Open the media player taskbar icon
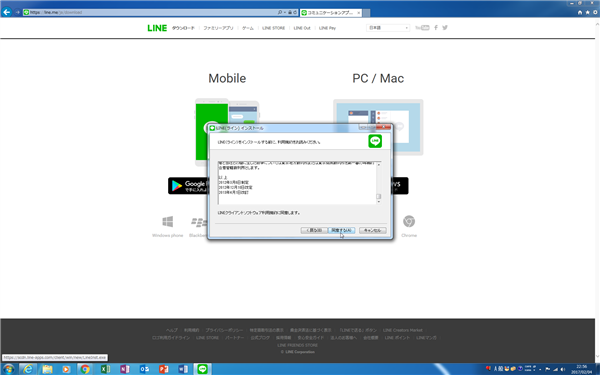This screenshot has height=375, width=600. point(66,369)
